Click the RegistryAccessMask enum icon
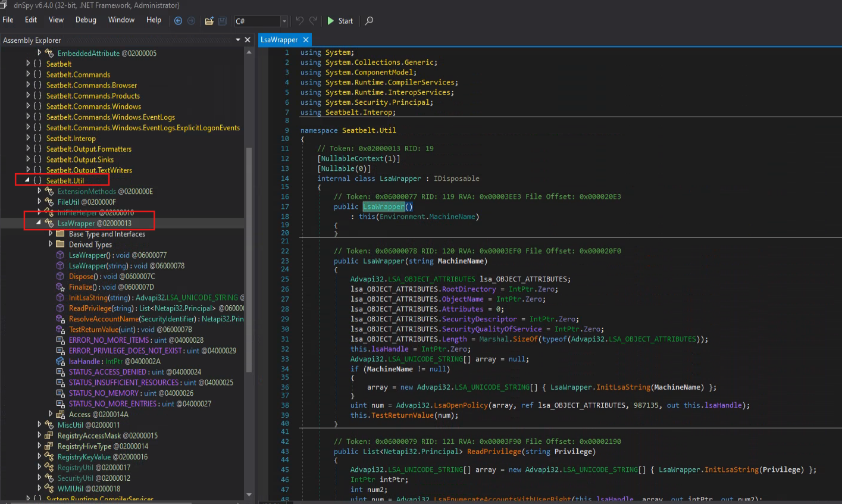Image resolution: width=842 pixels, height=504 pixels. point(49,436)
